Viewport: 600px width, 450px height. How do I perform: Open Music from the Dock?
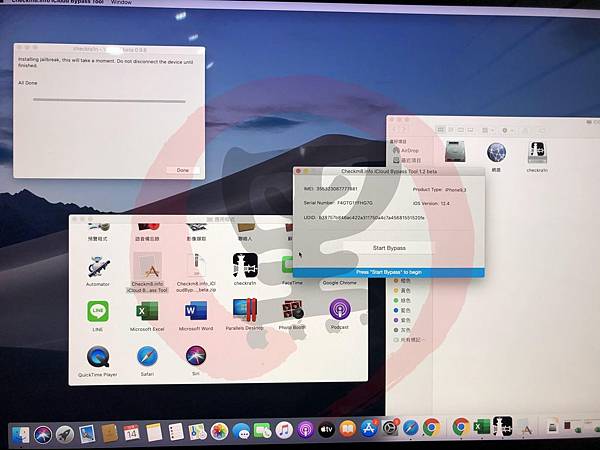coord(284,430)
